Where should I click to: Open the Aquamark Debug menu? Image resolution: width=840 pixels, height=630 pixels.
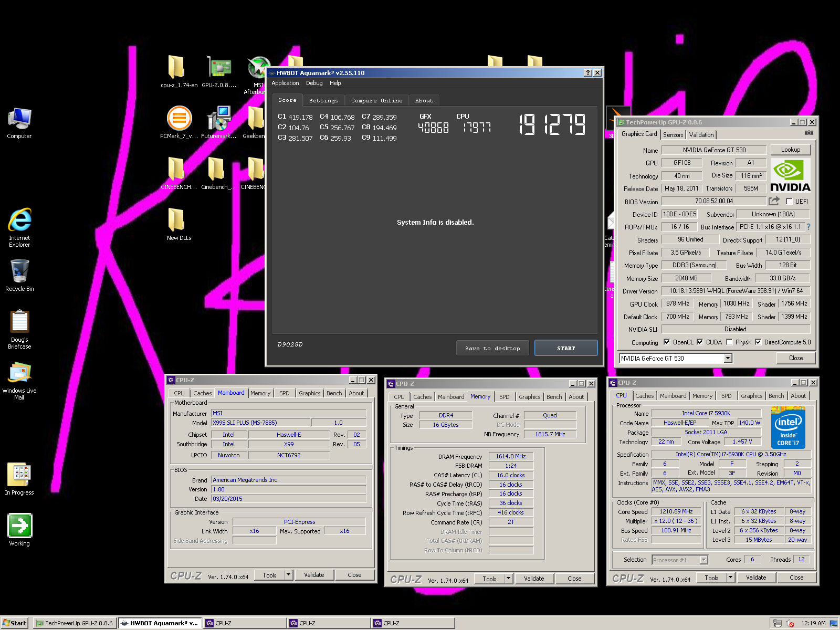tap(314, 83)
